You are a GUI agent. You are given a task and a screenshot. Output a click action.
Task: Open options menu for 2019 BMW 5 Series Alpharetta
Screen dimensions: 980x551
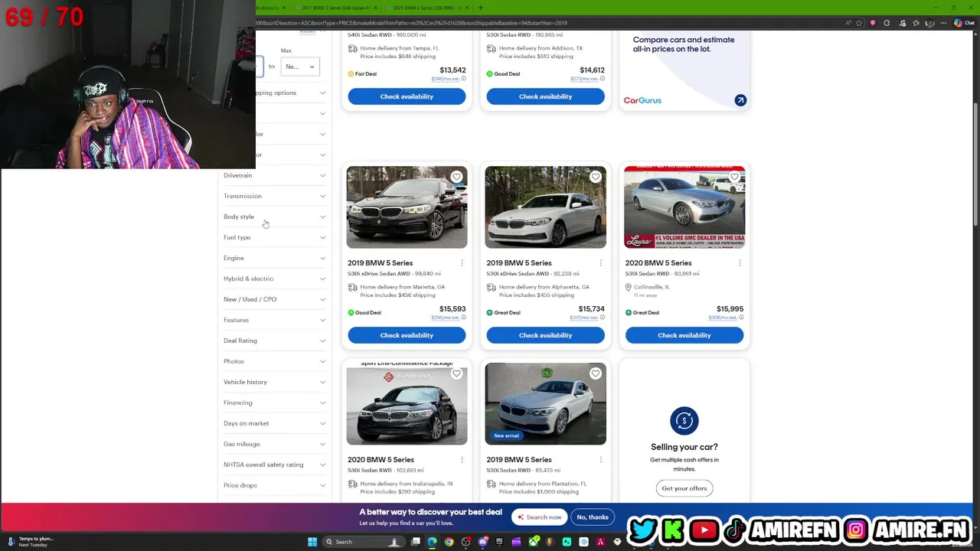pyautogui.click(x=601, y=263)
